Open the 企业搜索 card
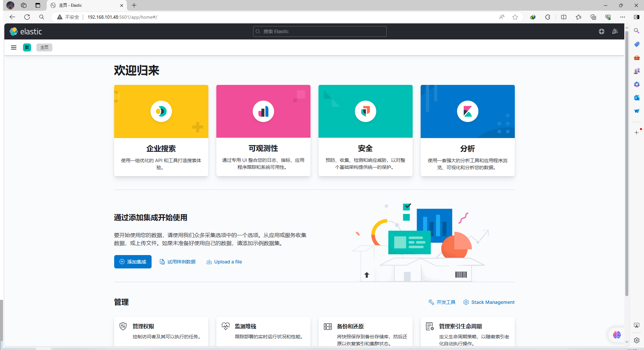This screenshot has height=350, width=644. pyautogui.click(x=161, y=130)
